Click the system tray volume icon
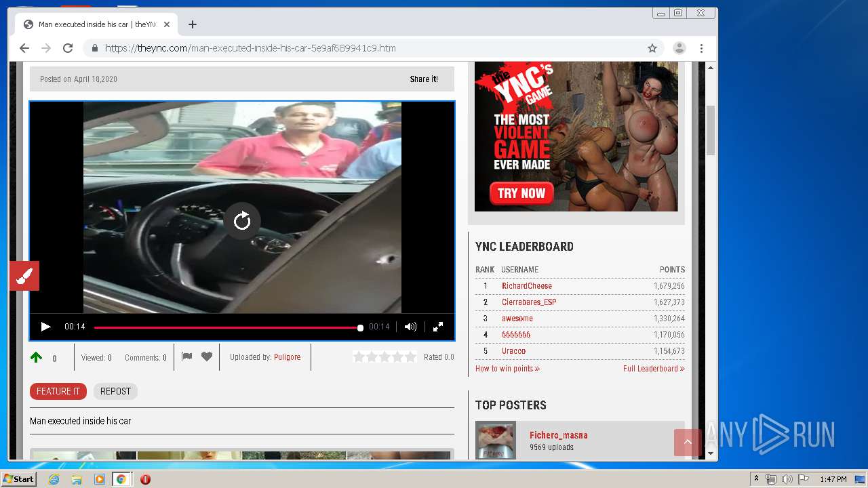This screenshot has height=488, width=868. [x=787, y=479]
